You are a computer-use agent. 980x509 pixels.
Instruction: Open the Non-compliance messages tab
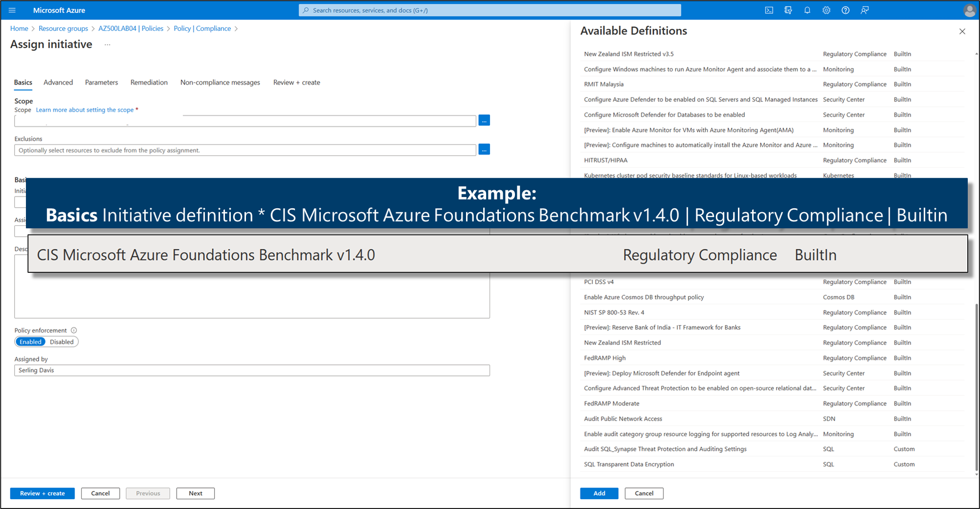tap(220, 83)
